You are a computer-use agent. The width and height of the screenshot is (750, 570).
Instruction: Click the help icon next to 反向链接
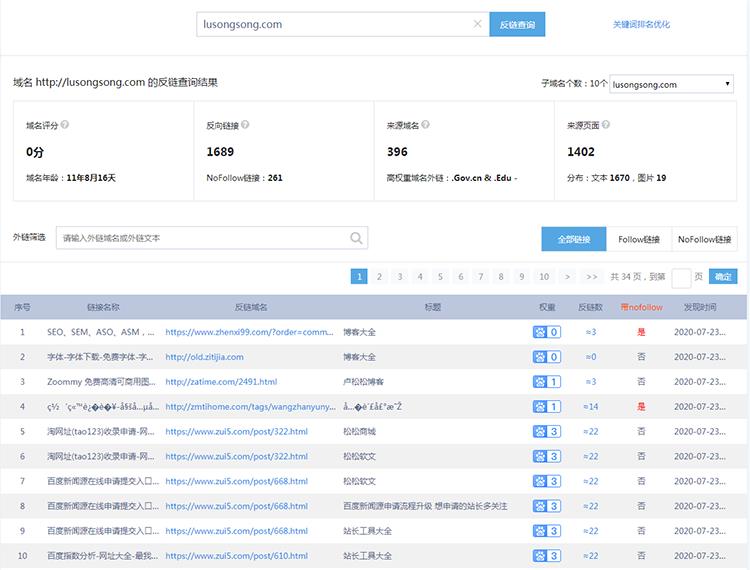click(x=245, y=124)
